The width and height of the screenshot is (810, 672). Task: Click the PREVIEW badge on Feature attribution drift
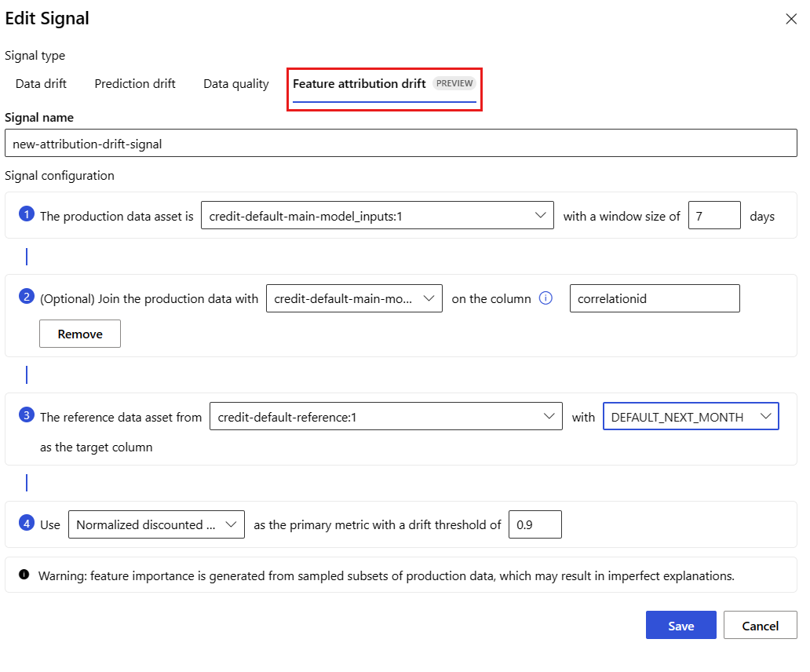coord(454,83)
